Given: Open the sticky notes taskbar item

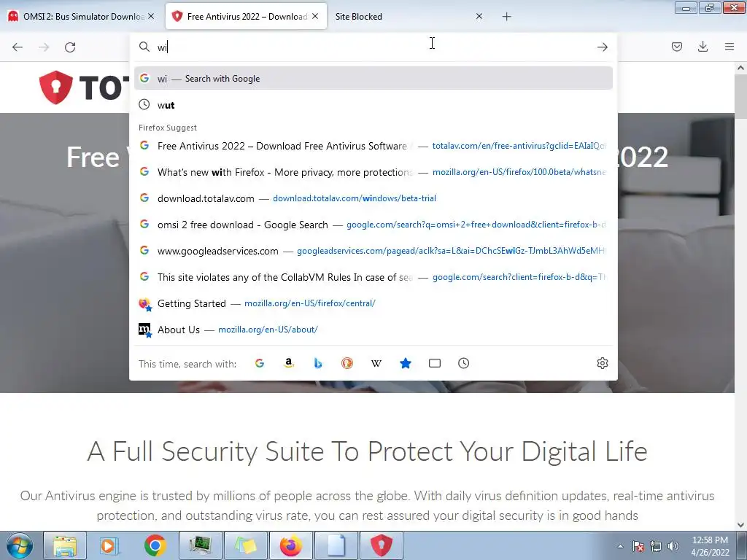Looking at the screenshot, I should tap(246, 545).
